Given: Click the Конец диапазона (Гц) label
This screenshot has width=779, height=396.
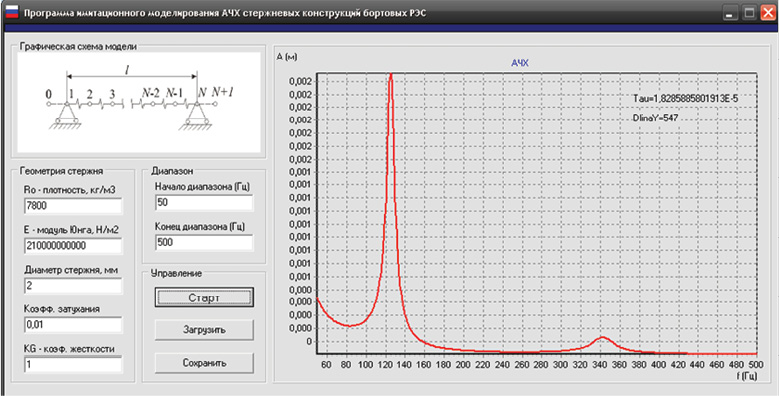Looking at the screenshot, I should click(200, 227).
